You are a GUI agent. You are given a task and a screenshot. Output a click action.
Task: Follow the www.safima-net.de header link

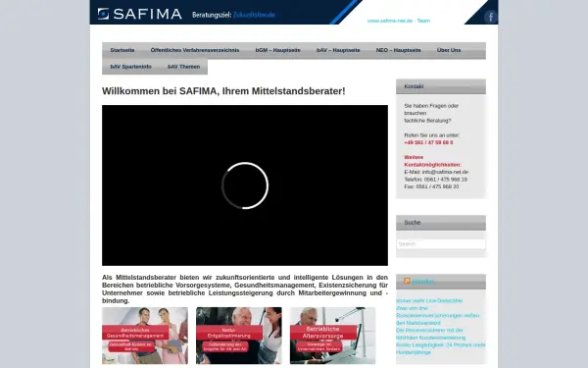tap(390, 21)
